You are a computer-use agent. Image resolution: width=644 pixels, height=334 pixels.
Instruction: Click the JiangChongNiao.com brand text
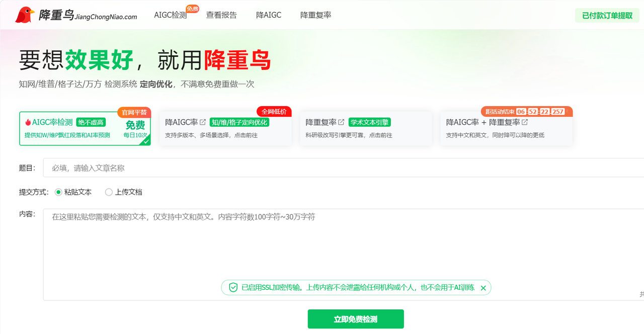(x=106, y=17)
